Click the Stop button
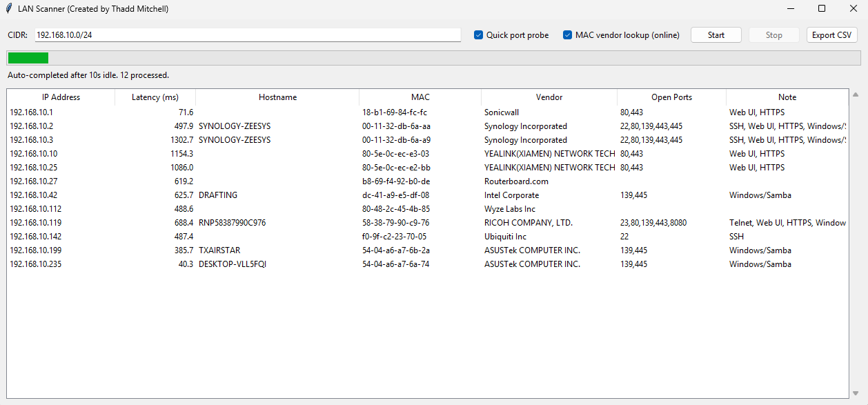The image size is (868, 405). click(x=773, y=35)
